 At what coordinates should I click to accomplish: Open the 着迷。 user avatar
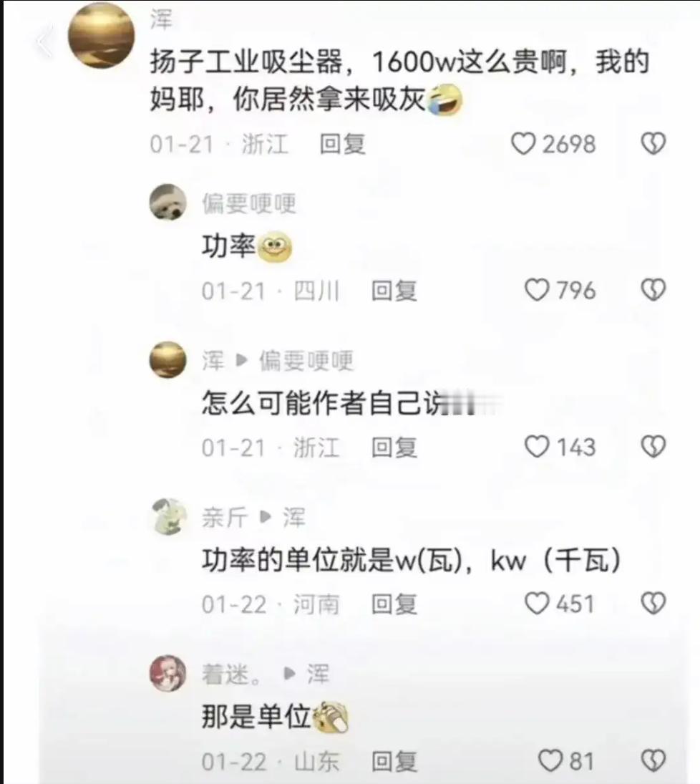pyautogui.click(x=168, y=674)
